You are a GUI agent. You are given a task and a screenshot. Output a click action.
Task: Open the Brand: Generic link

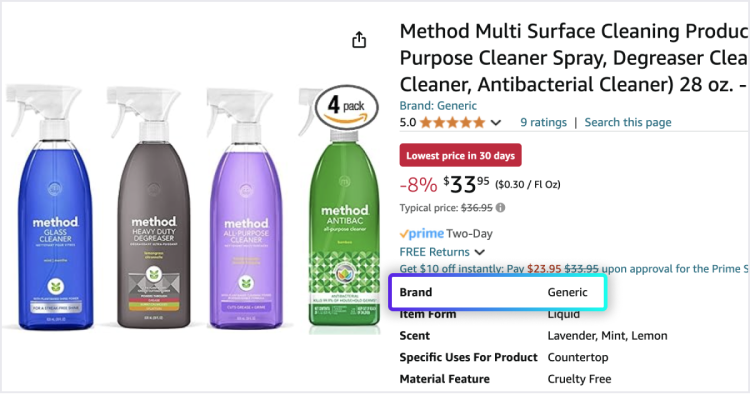click(438, 106)
